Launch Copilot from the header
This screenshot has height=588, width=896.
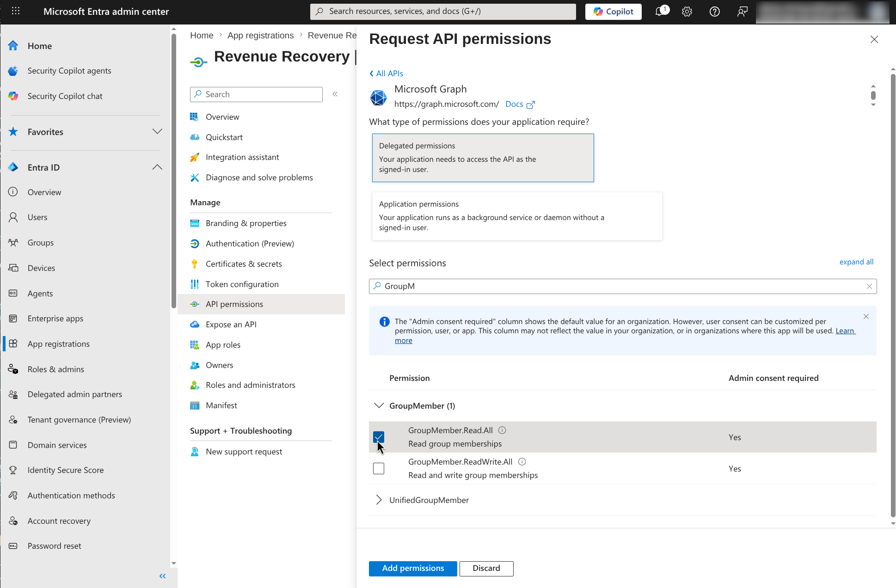613,12
